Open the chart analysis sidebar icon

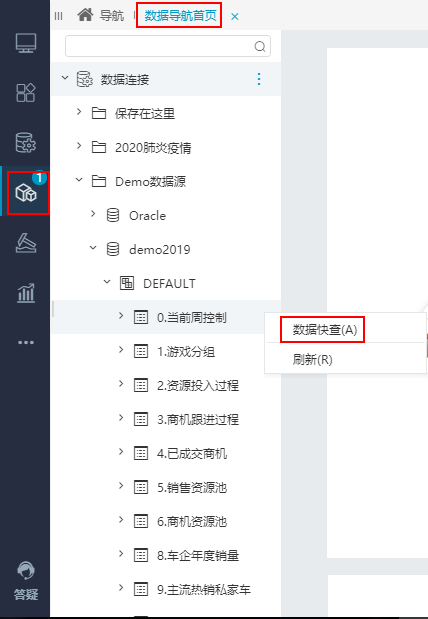click(x=26, y=293)
